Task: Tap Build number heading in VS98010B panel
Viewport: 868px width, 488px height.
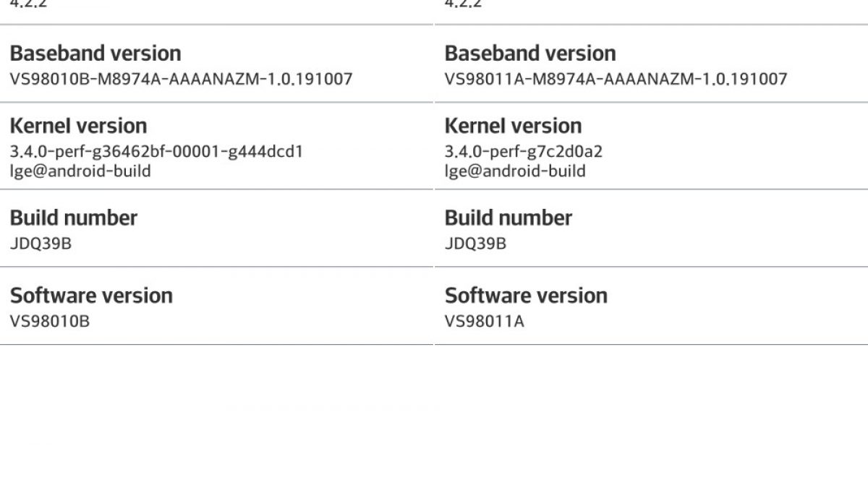Action: point(74,218)
